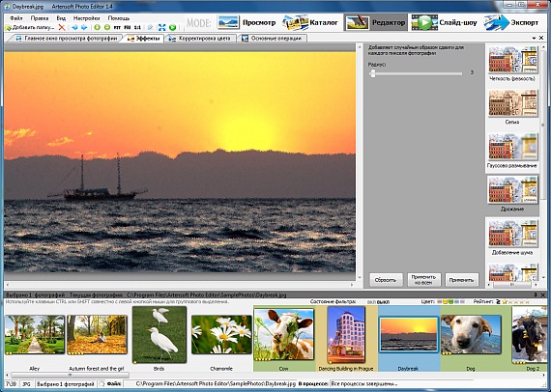Image resolution: width=551 pixels, height=392 pixels.
Task: Pin the thumbnail panel with the pin icon
Action: pos(536,295)
